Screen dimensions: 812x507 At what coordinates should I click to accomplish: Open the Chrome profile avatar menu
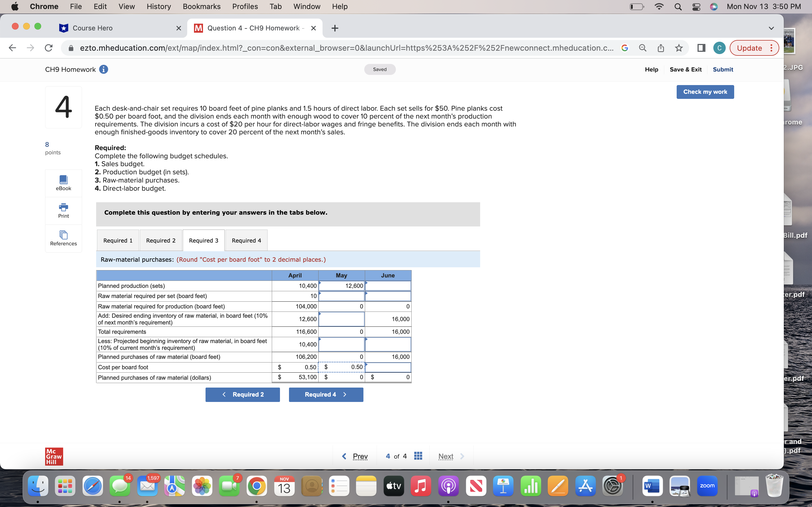click(720, 48)
